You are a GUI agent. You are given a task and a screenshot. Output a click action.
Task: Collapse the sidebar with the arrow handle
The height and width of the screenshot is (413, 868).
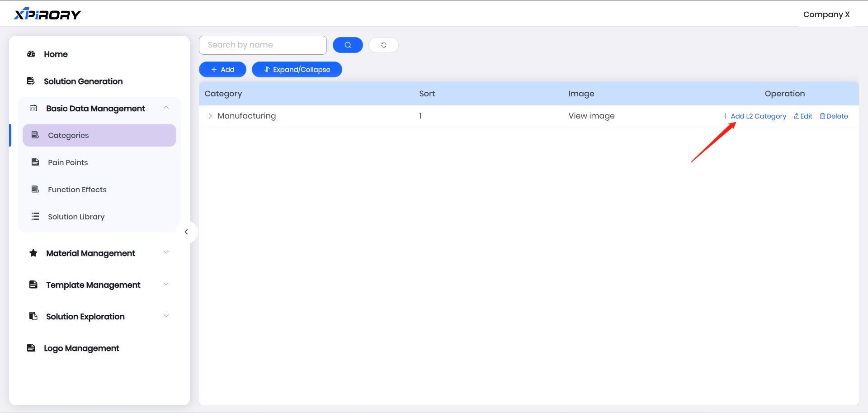click(186, 232)
